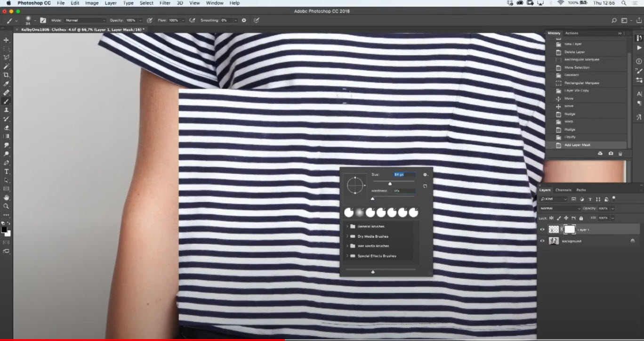Click the brush Hardness slider in popup
Image resolution: width=644 pixels, height=341 pixels.
pos(394,198)
